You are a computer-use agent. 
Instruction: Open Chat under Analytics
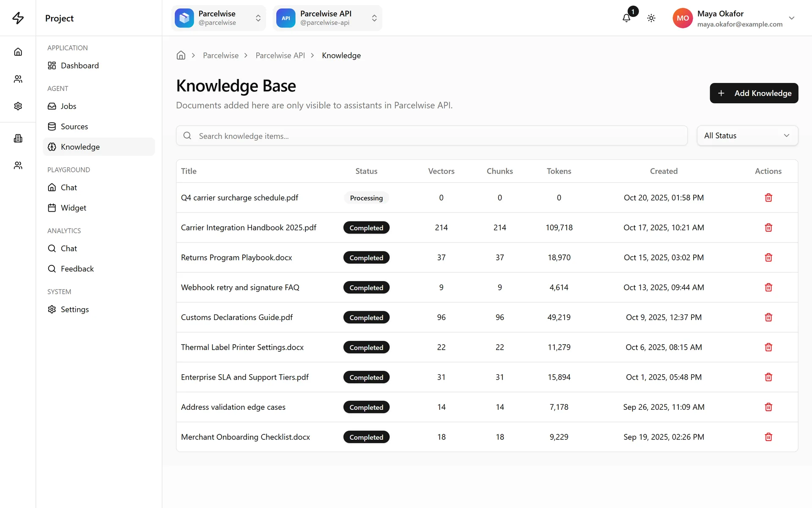(x=99, y=248)
